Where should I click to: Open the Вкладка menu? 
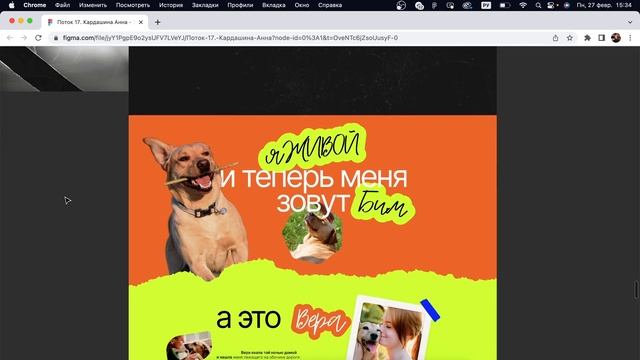pos(273,5)
